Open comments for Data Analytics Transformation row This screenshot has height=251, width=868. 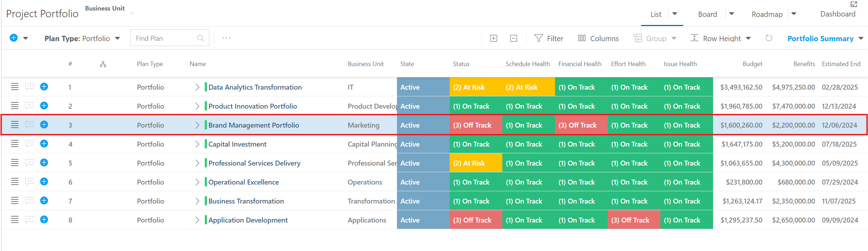(30, 86)
